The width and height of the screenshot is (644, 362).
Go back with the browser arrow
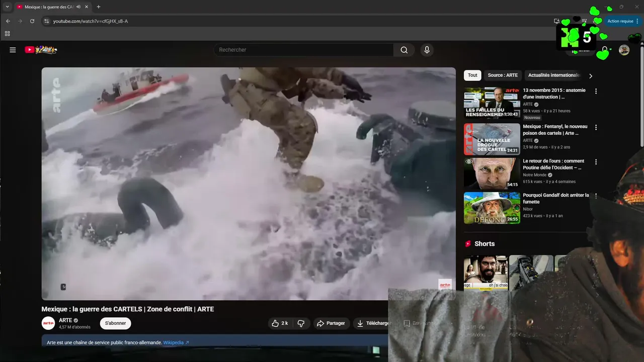coord(8,21)
